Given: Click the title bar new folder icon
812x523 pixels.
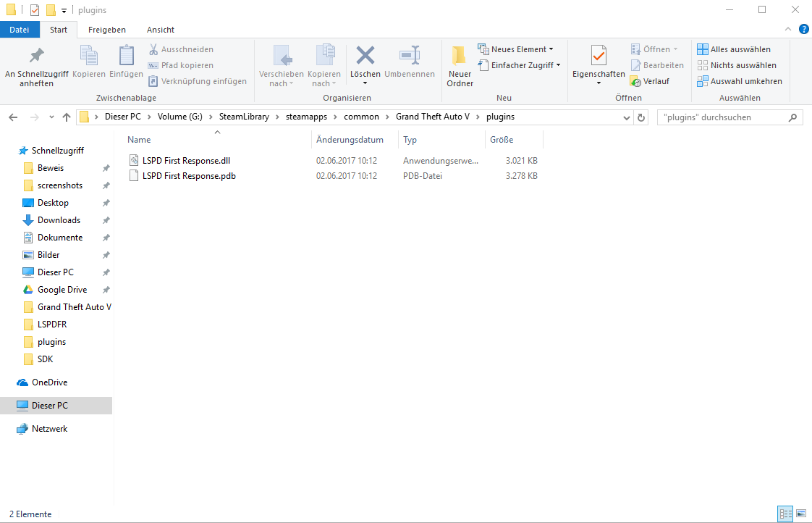Looking at the screenshot, I should pyautogui.click(x=50, y=10).
